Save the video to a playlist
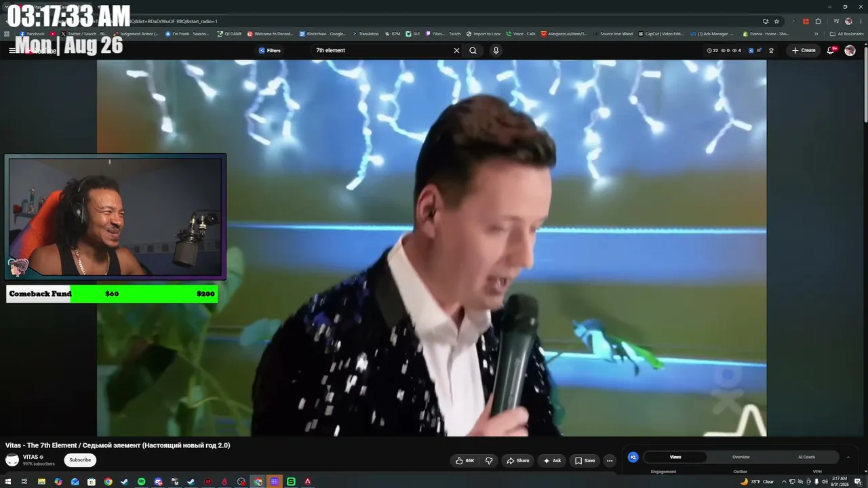The width and height of the screenshot is (868, 488). tap(585, 461)
